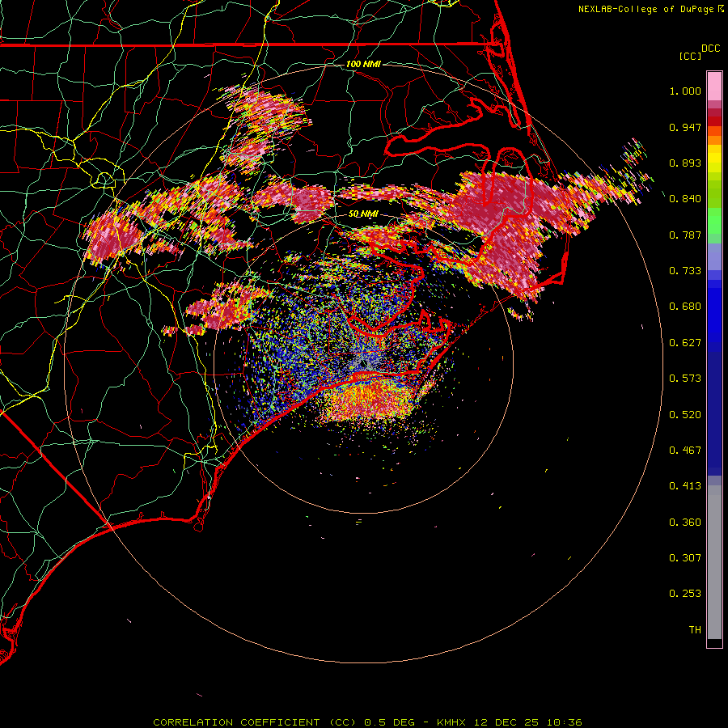Click the 0.627 color scale value
728x728 pixels.
[685, 343]
